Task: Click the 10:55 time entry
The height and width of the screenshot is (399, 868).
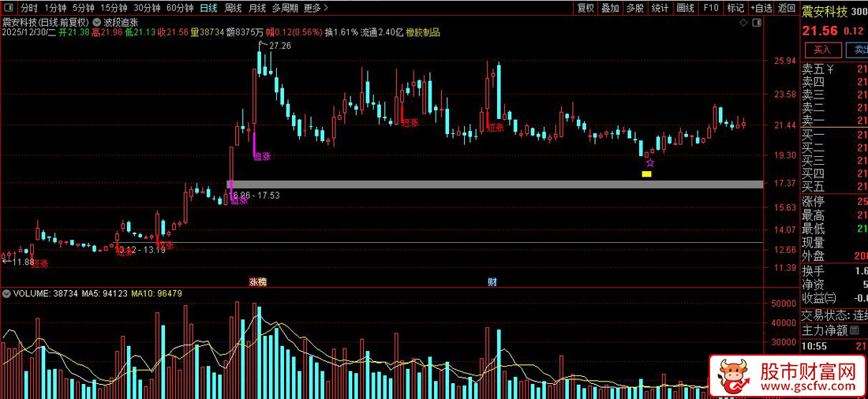Action: (814, 346)
